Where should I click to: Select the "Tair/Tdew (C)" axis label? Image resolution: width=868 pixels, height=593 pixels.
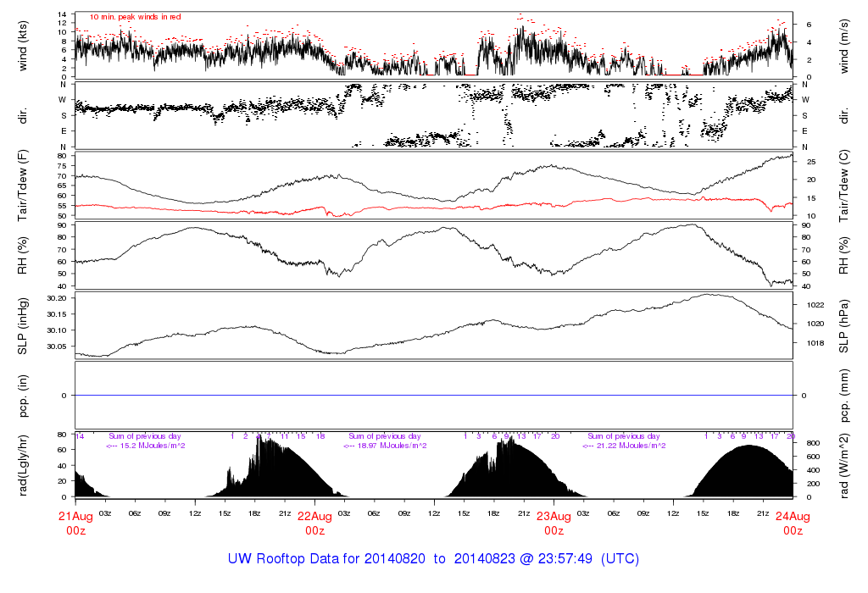844,186
